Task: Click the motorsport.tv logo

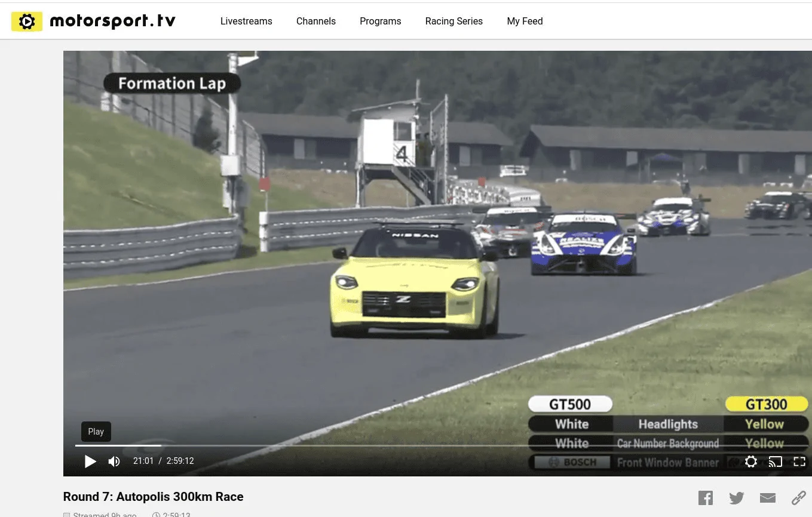Action: pyautogui.click(x=93, y=21)
